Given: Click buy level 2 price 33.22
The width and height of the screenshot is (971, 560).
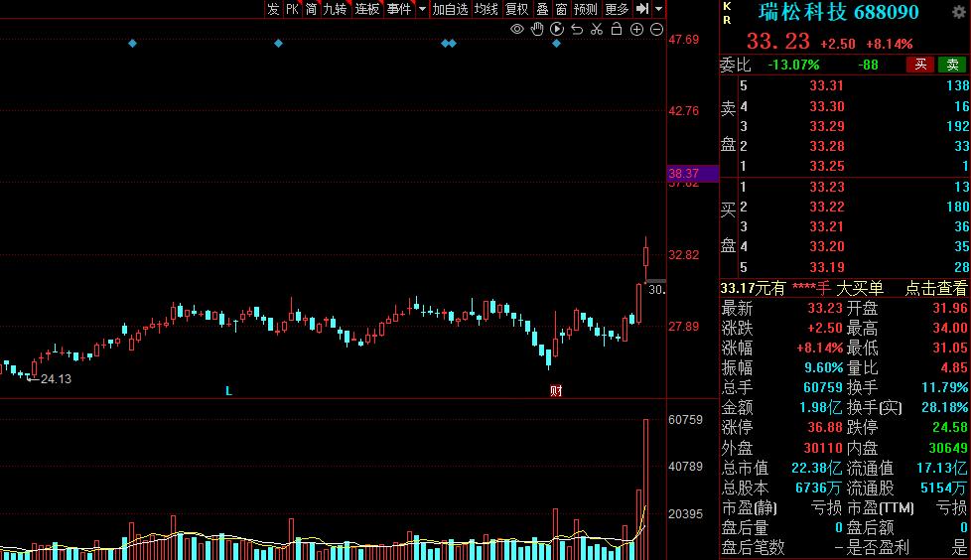Looking at the screenshot, I should tap(827, 207).
